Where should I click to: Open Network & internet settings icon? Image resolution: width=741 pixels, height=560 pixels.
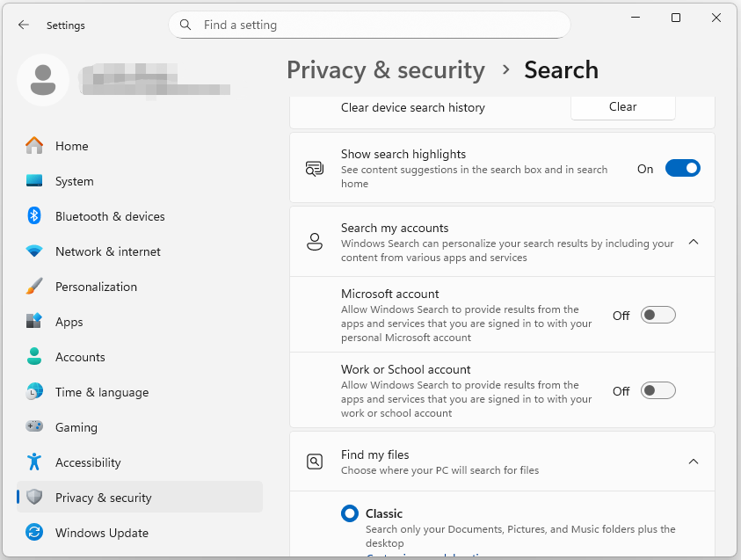click(34, 251)
